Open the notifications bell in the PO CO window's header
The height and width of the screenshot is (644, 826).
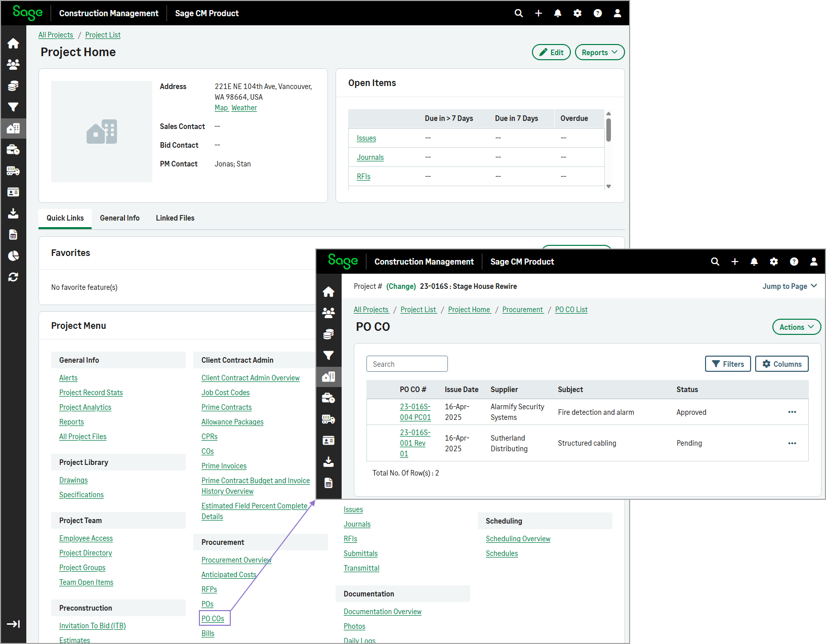point(754,262)
